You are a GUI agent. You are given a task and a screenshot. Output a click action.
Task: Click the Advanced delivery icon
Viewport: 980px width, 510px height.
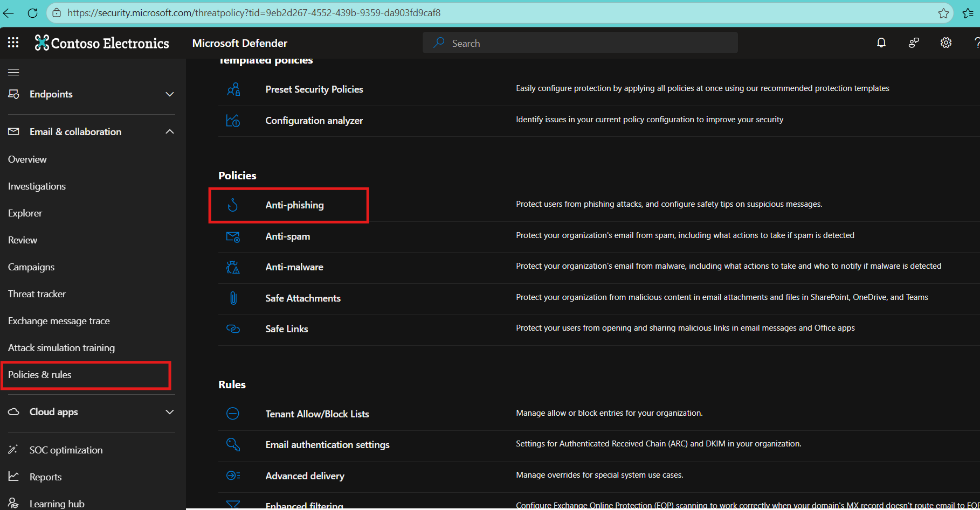(233, 476)
